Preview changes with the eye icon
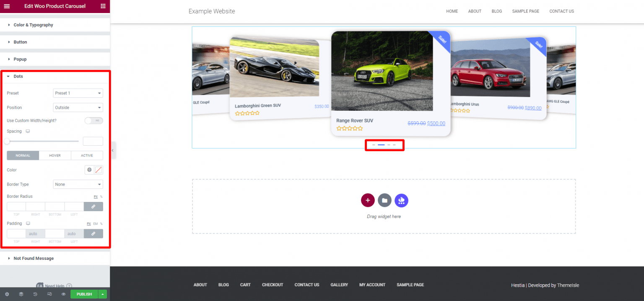This screenshot has height=301, width=644. point(63,294)
